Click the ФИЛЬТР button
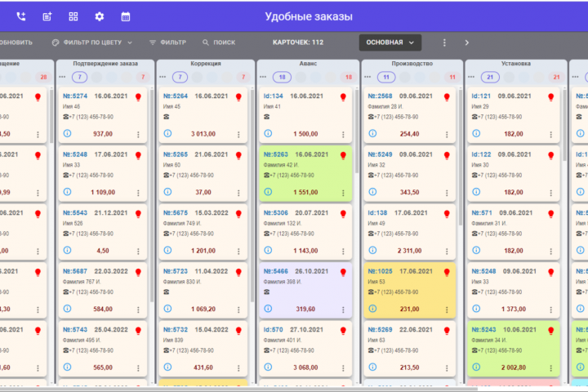The height and width of the screenshot is (392, 588). (x=167, y=42)
